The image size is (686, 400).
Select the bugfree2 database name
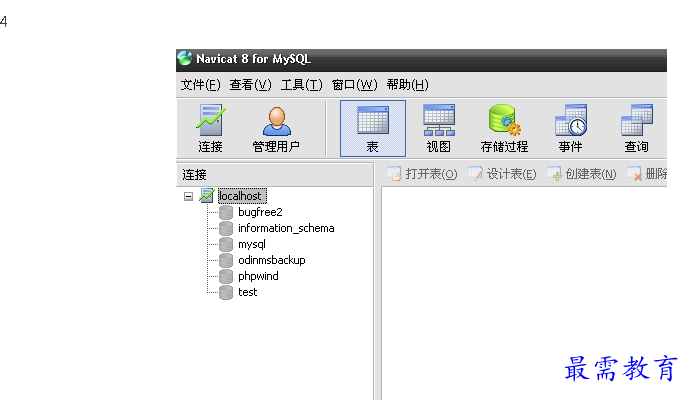[x=260, y=212]
